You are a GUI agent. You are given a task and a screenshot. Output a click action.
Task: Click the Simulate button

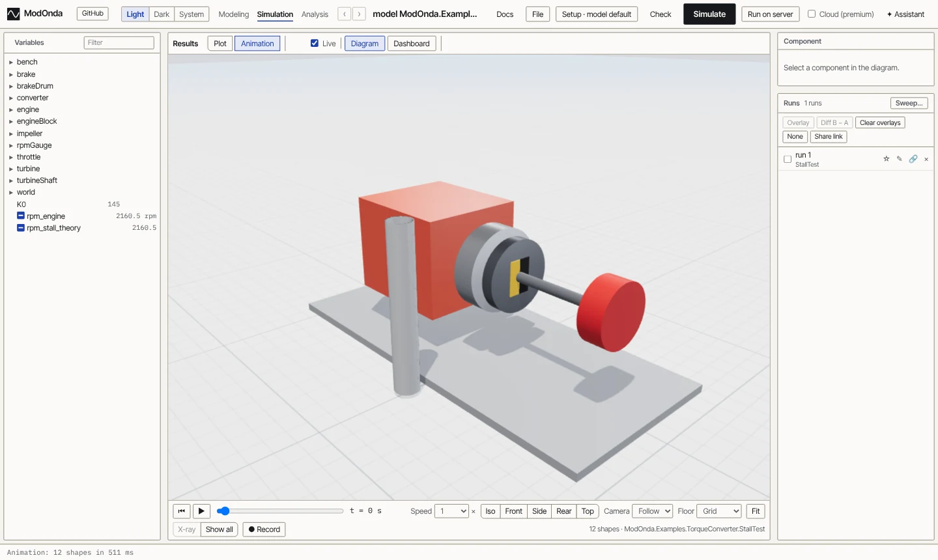[x=709, y=14]
